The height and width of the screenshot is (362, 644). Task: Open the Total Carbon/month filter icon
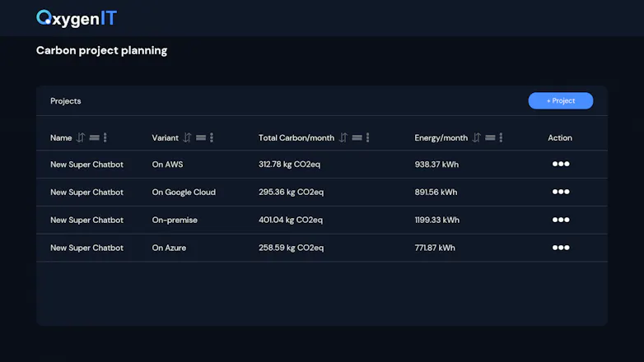(357, 137)
